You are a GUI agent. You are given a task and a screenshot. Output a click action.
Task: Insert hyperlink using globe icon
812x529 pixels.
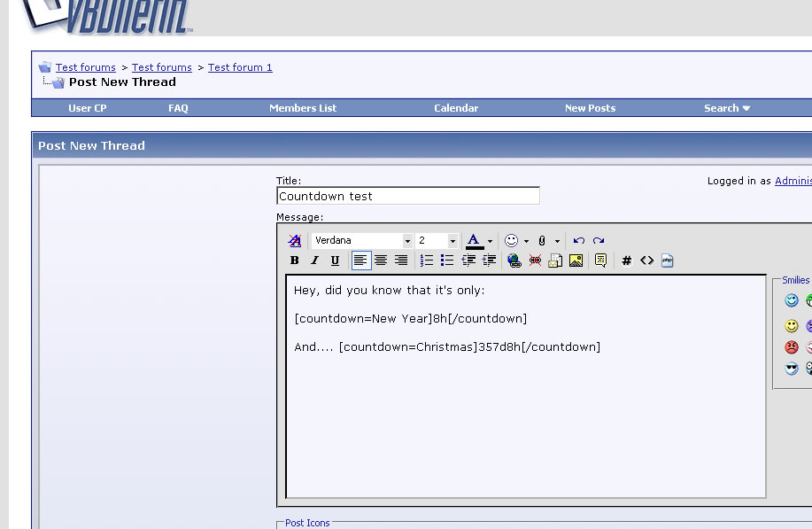pos(514,261)
